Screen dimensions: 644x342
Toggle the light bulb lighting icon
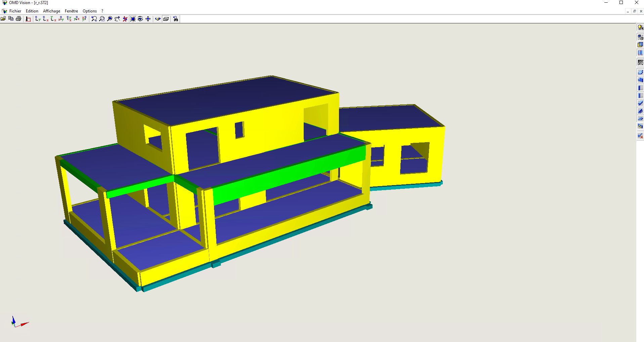click(x=640, y=28)
